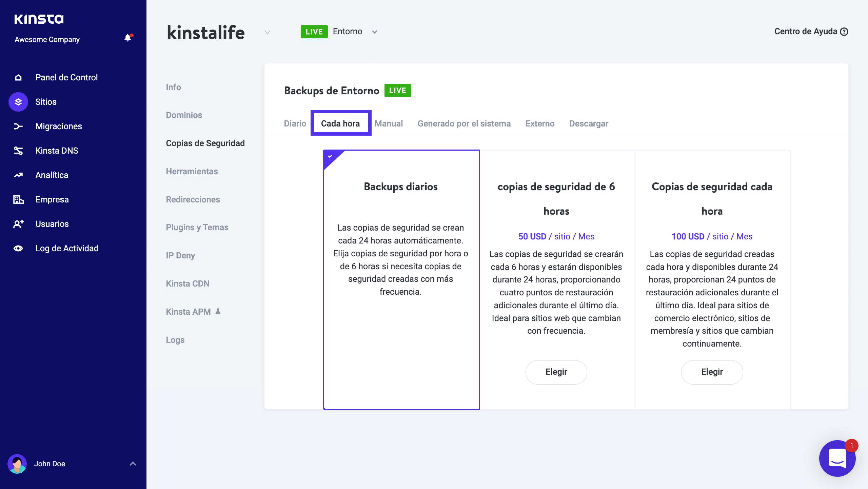Click the notification bell icon
868x489 pixels.
127,38
